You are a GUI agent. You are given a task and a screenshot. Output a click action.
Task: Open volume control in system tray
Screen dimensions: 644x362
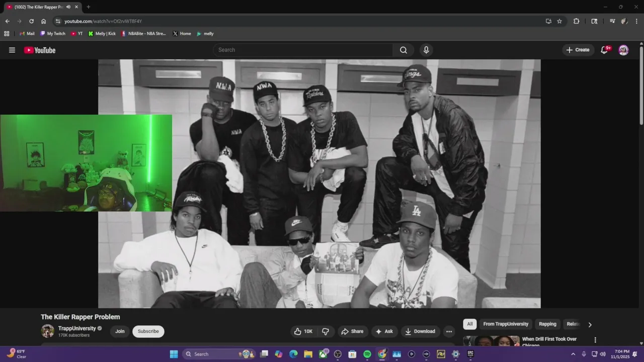[603, 354]
